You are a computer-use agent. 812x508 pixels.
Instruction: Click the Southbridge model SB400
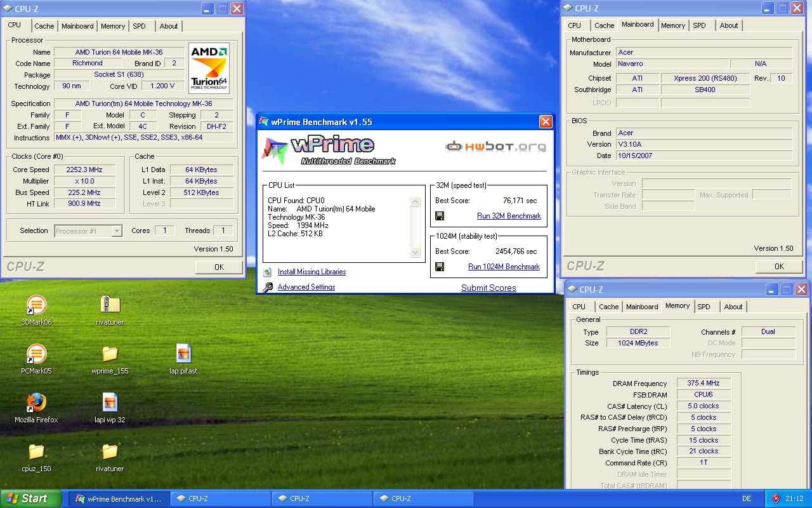coord(705,90)
